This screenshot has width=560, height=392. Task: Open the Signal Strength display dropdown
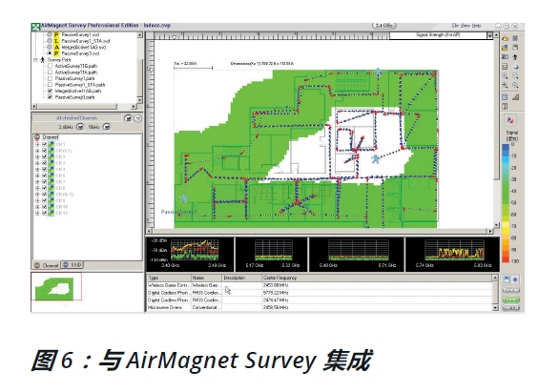pos(490,35)
